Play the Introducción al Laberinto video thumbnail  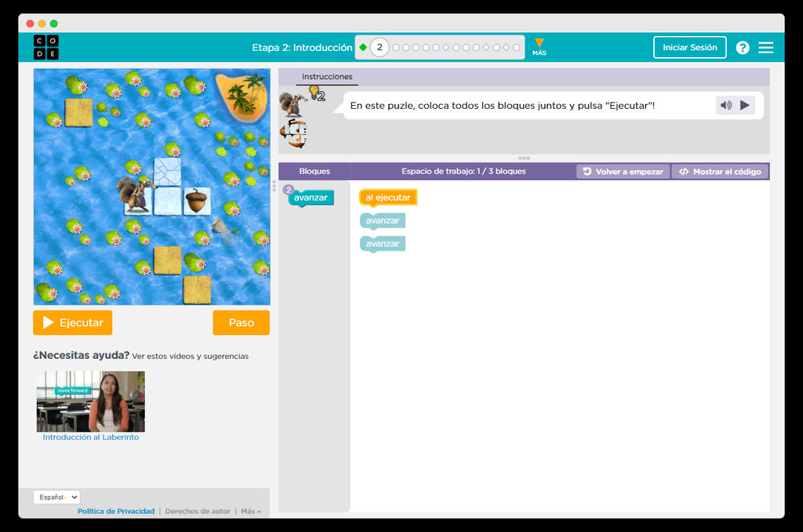pos(89,400)
